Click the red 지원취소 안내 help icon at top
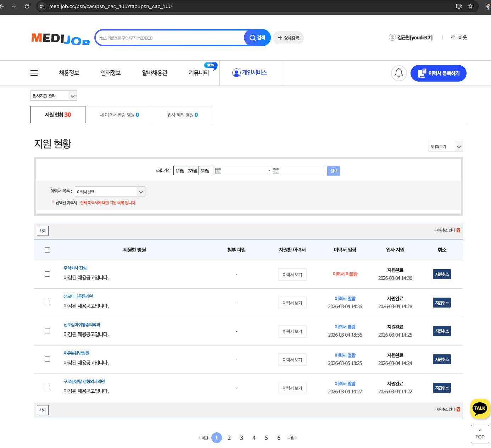 point(458,230)
